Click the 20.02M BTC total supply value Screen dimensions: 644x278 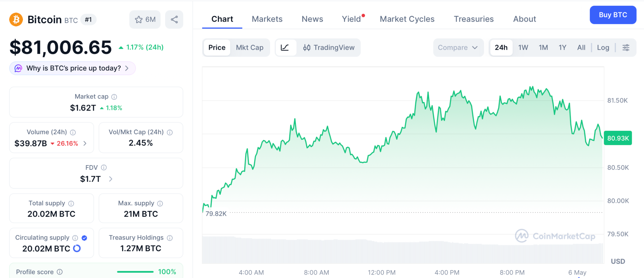pyautogui.click(x=52, y=214)
